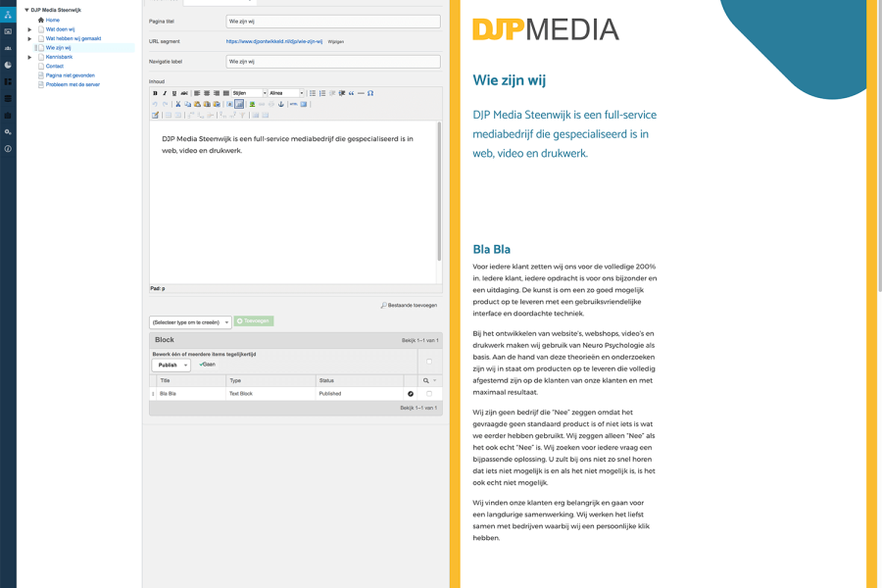Collapse the DJP Media Steenwijk site tree
The image size is (882, 588).
(x=26, y=10)
